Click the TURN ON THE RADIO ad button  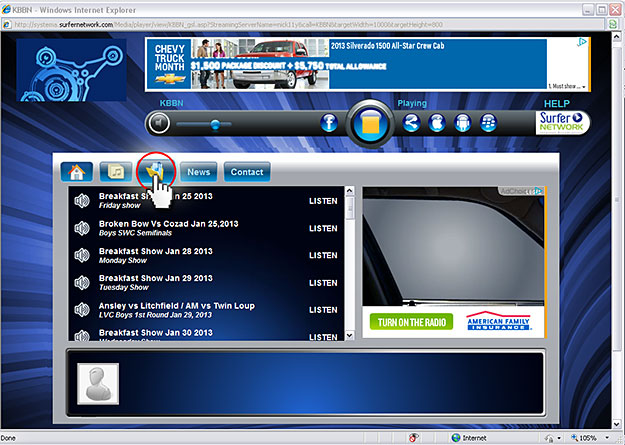[411, 322]
